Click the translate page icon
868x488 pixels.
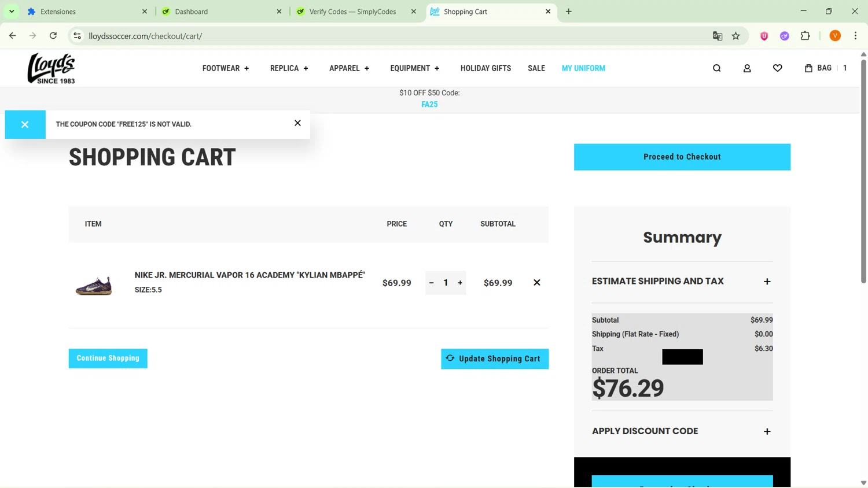(718, 36)
